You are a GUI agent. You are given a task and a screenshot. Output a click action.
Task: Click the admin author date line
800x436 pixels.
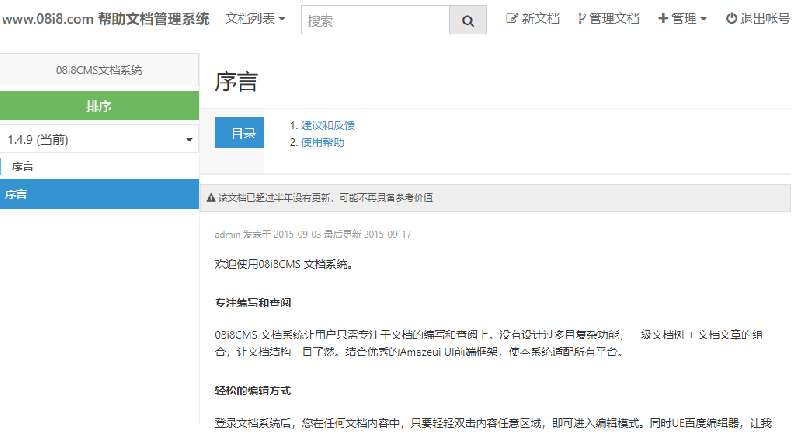313,234
